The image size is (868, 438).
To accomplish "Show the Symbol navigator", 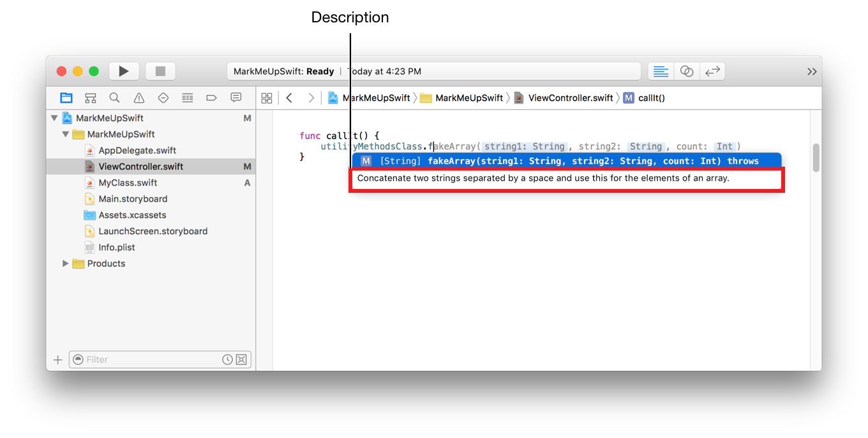I will point(91,98).
